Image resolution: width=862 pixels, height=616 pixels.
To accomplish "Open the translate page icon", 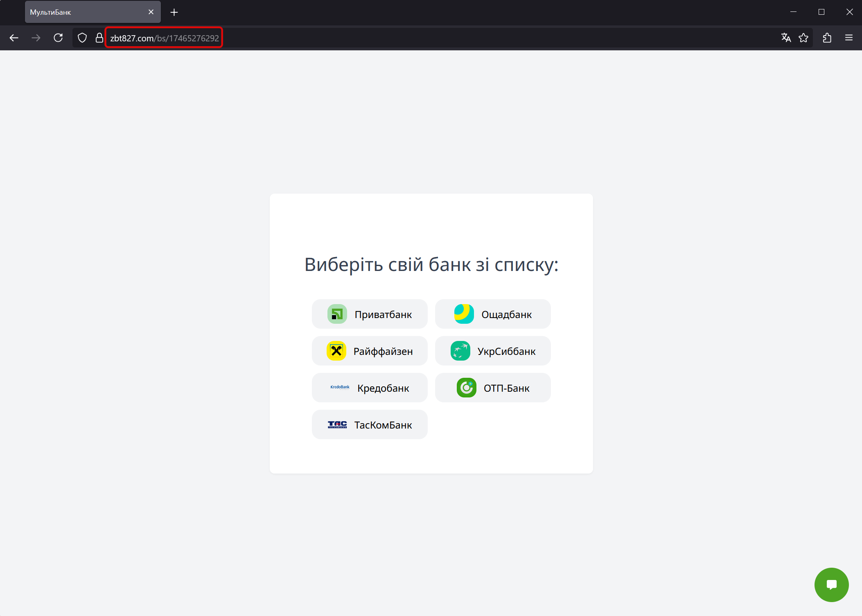I will tap(786, 38).
